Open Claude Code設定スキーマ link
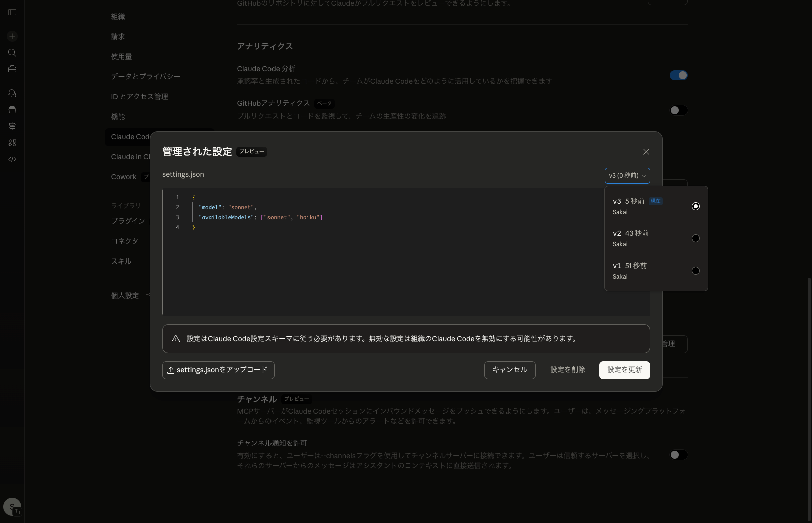The image size is (812, 523). [x=249, y=339]
